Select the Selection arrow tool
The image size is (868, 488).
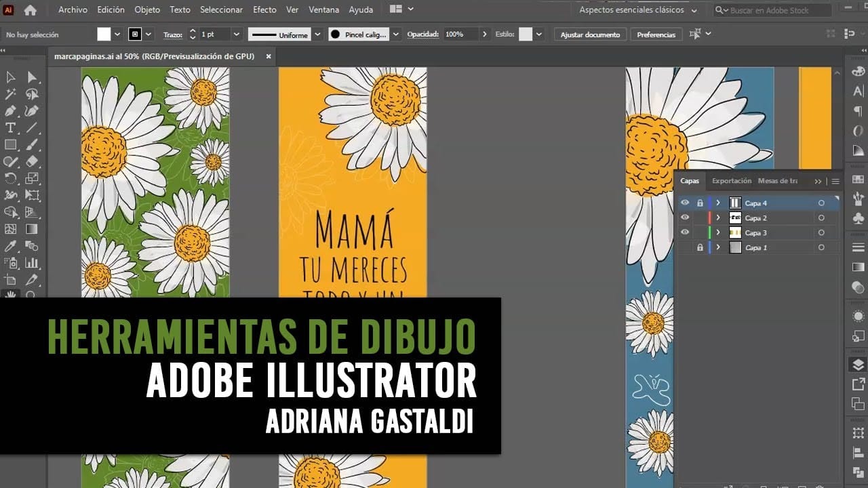[x=11, y=77]
